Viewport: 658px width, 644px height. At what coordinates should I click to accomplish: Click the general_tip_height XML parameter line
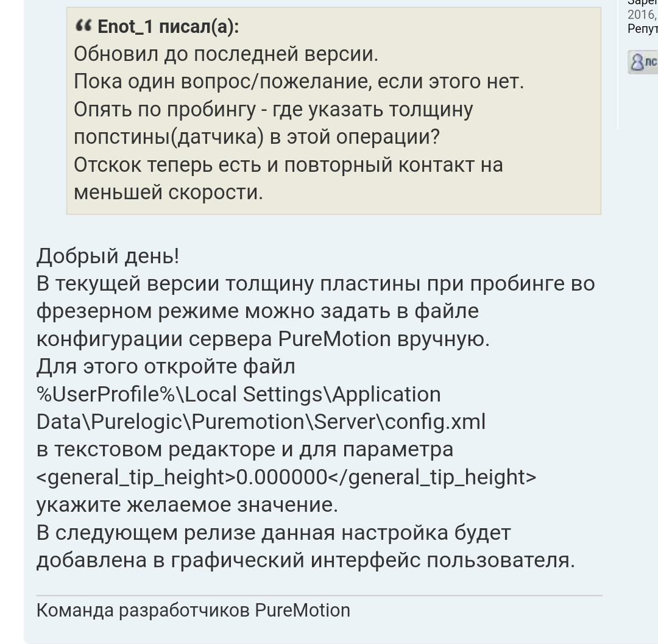tap(286, 477)
